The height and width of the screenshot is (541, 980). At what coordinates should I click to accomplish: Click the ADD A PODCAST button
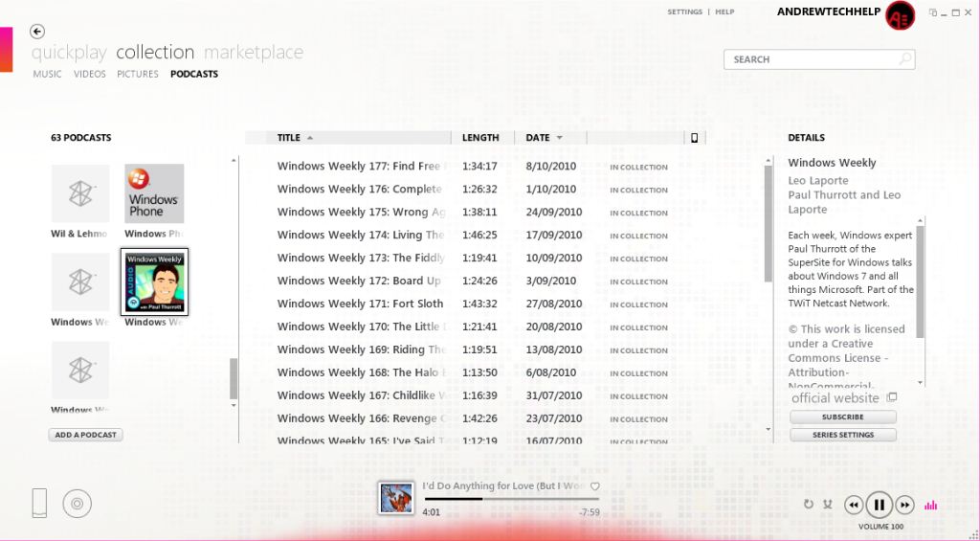pos(85,435)
